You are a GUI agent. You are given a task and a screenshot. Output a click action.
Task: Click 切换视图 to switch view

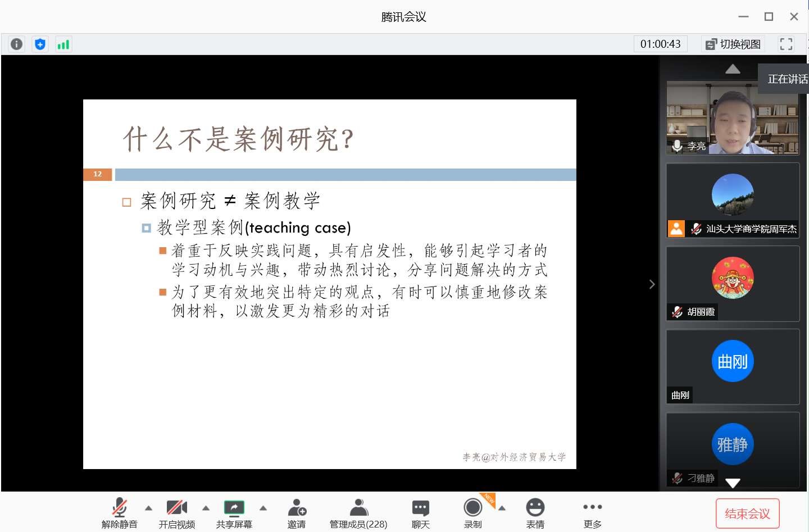(x=733, y=44)
